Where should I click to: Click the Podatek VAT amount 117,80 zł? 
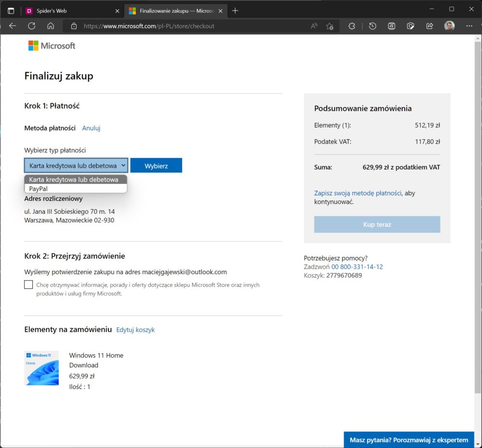pos(428,142)
